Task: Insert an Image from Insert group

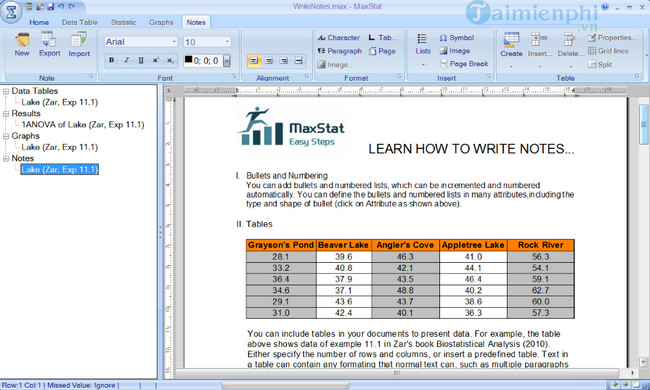Action: 455,51
